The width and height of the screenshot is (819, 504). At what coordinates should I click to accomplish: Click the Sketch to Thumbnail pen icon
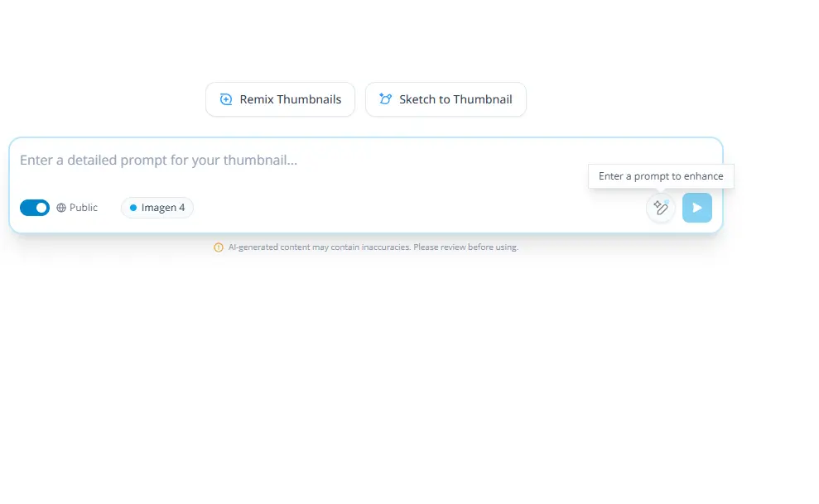click(385, 98)
